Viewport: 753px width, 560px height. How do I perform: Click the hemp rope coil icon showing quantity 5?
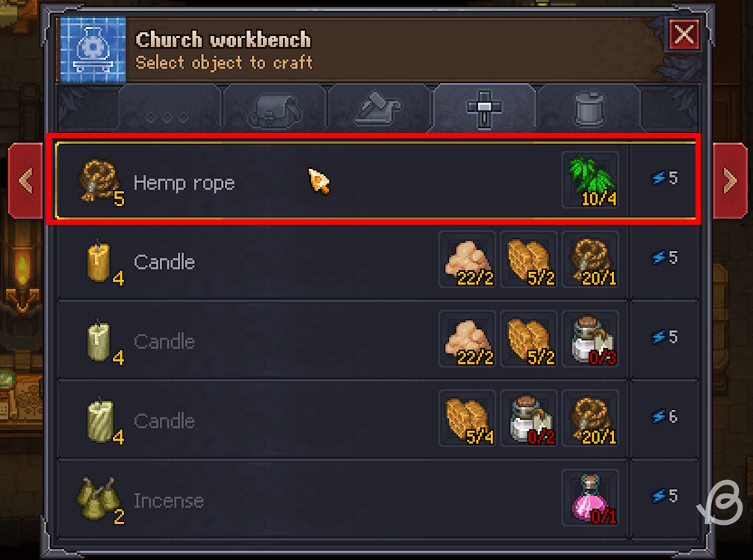pos(99,179)
